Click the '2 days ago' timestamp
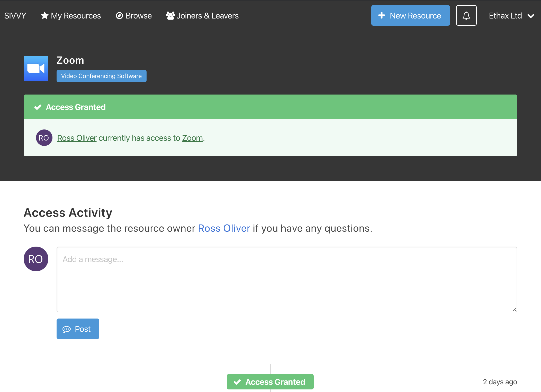 click(500, 382)
